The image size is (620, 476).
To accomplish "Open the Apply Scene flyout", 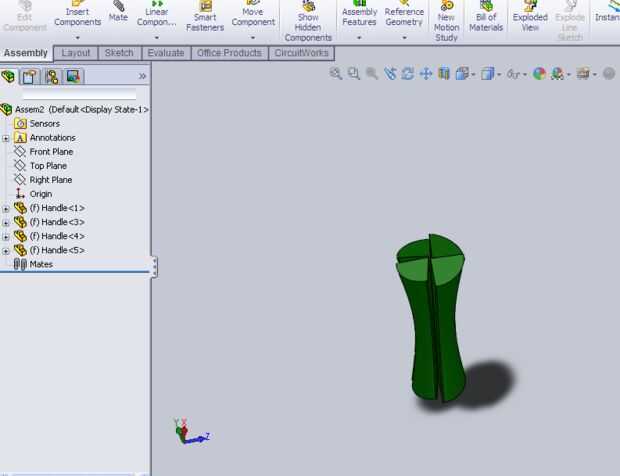I will click(560, 74).
